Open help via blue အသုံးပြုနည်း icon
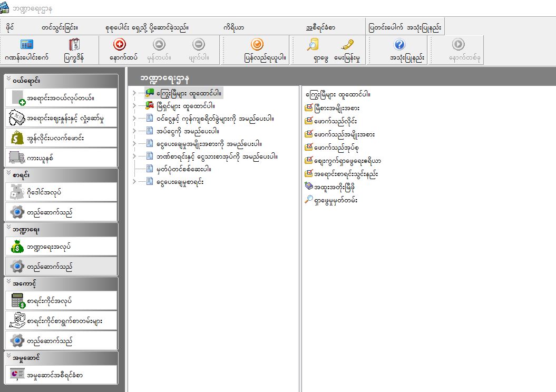The image size is (556, 392). click(x=399, y=45)
